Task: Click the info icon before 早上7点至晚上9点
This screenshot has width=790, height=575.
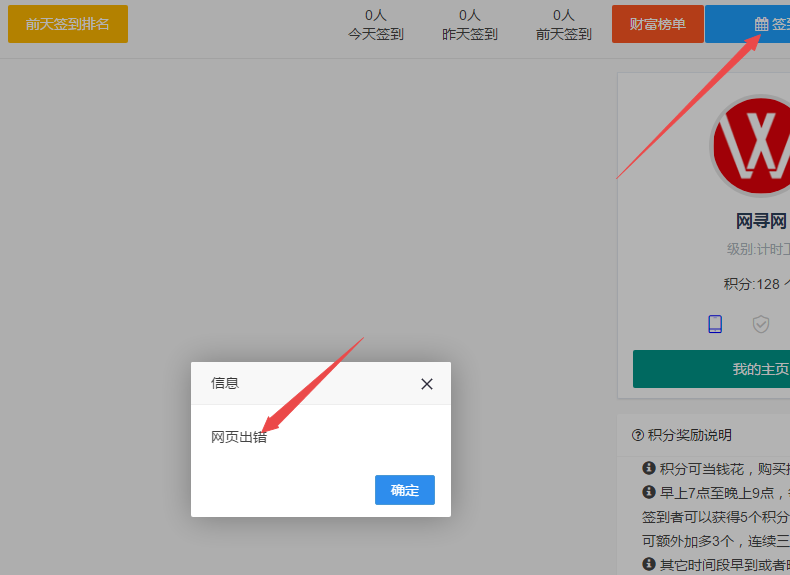Action: coord(649,492)
